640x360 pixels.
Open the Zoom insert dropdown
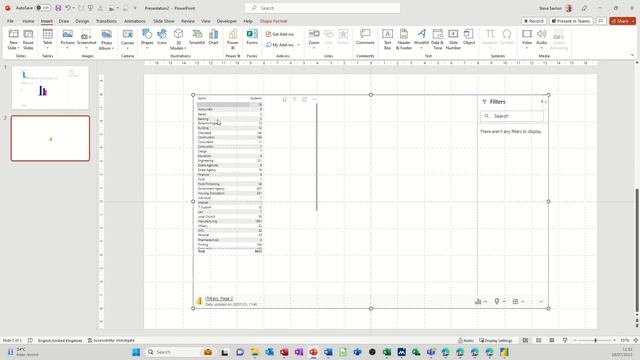click(314, 40)
